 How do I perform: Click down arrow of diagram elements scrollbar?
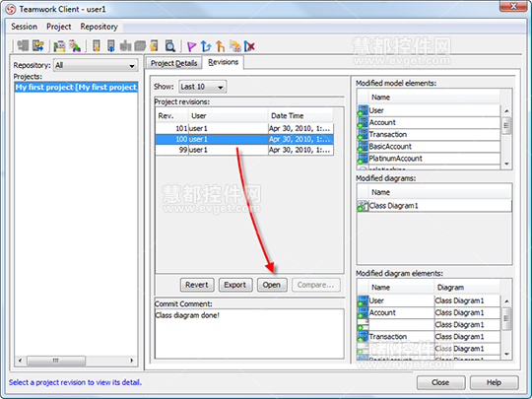tap(506, 355)
